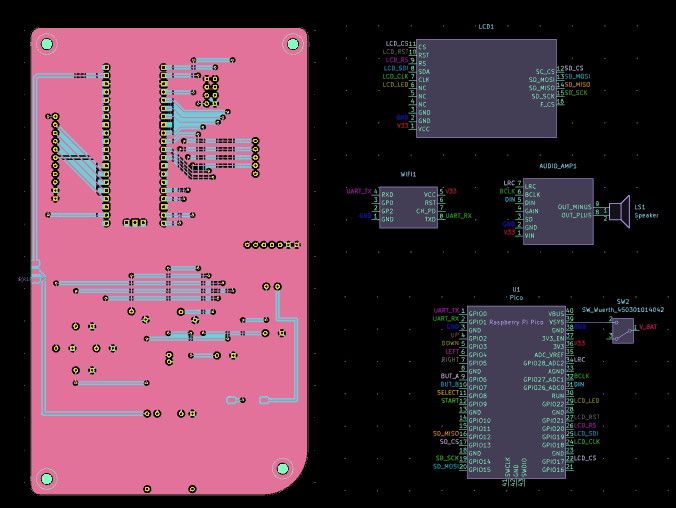Screen dimensions: 676x508
Task: Click the BUT_B label at Pico pin 10
Action: (450, 384)
